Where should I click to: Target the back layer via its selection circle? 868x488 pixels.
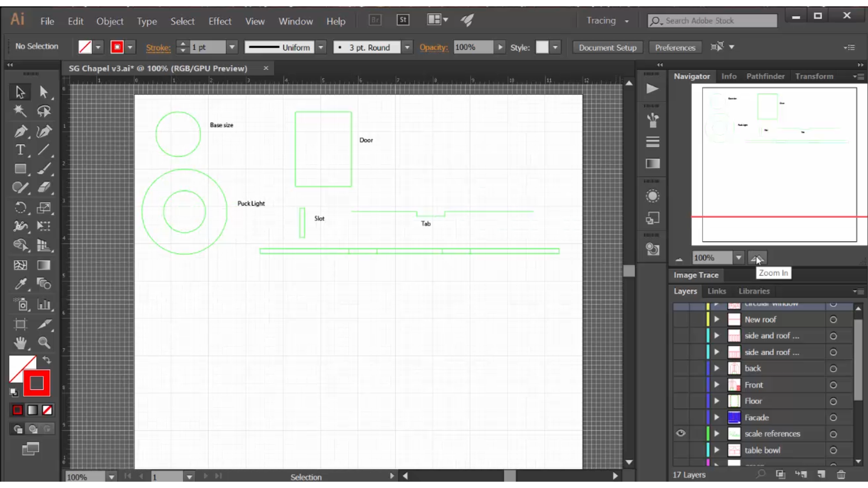point(833,368)
